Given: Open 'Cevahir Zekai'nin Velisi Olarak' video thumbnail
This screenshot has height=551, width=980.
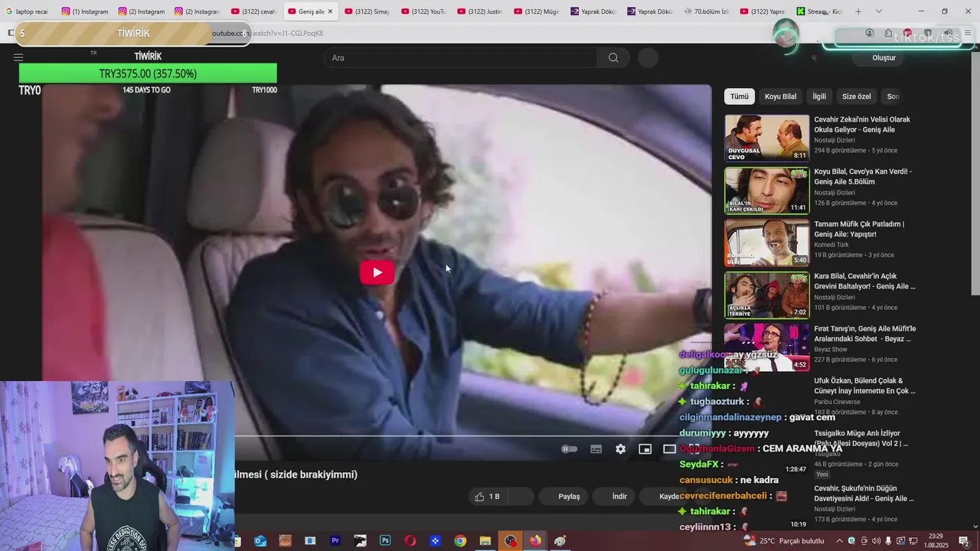Looking at the screenshot, I should click(766, 138).
